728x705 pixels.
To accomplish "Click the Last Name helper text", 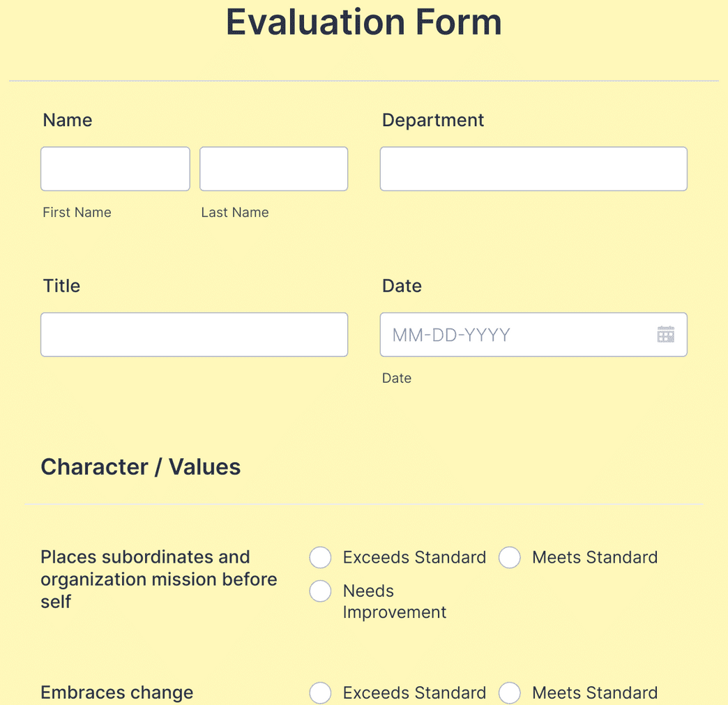I will tap(234, 212).
